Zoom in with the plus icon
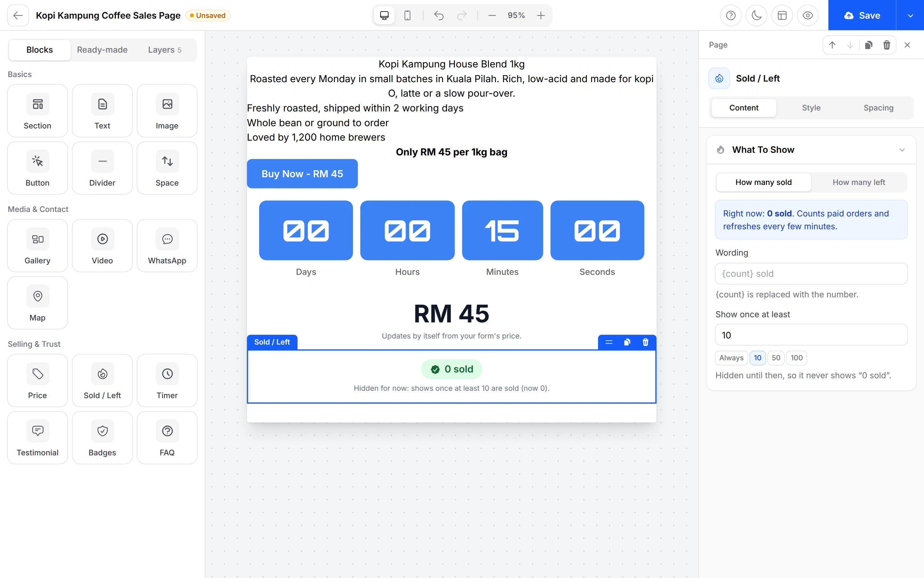Viewport: 924px width, 578px height. coord(541,15)
